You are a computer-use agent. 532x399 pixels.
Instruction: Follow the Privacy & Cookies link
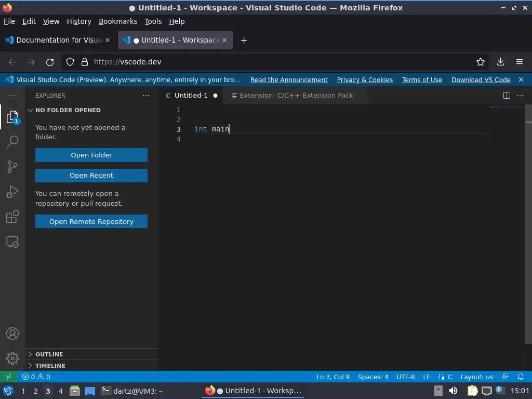pyautogui.click(x=365, y=79)
